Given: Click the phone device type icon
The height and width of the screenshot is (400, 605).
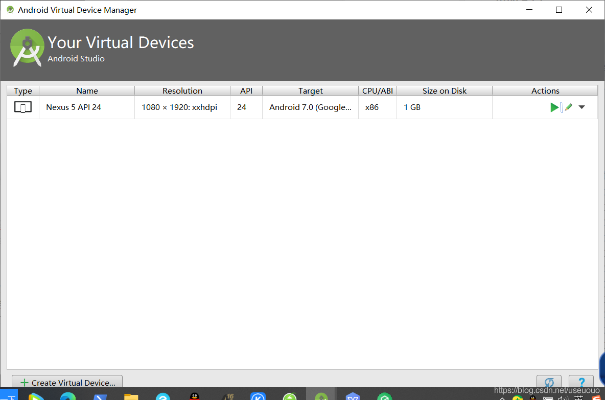Looking at the screenshot, I should 23,107.
